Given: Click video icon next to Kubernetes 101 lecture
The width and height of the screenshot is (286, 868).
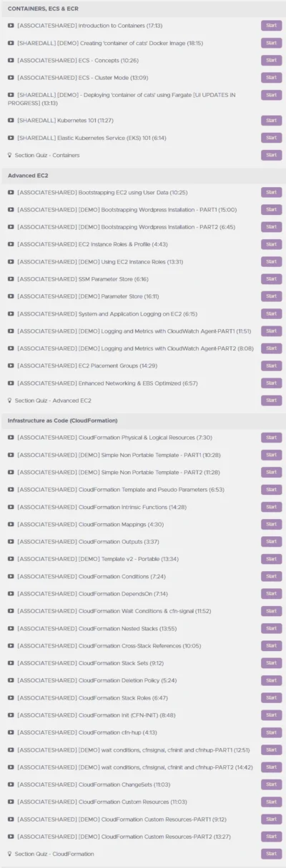Looking at the screenshot, I should (x=11, y=121).
